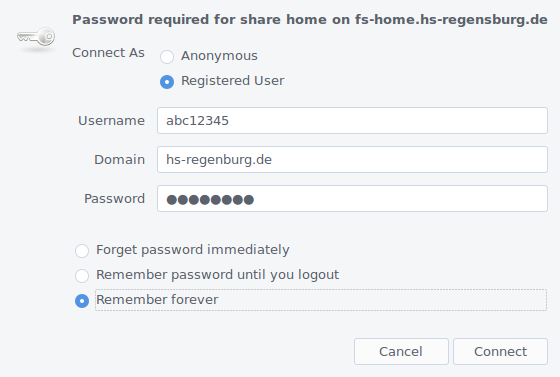The image size is (560, 377).
Task: Click into the Username input field
Action: (352, 121)
